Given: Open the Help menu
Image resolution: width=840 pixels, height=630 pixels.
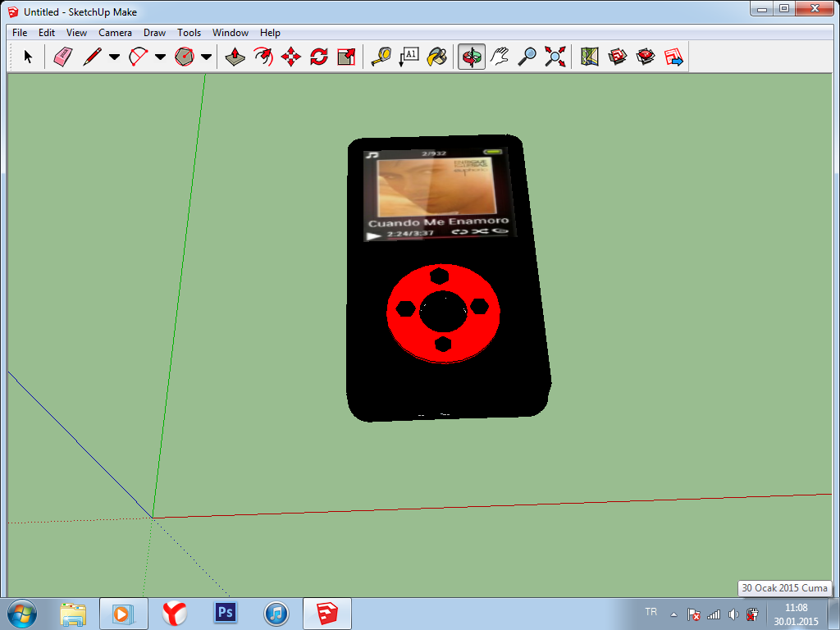Looking at the screenshot, I should pos(270,33).
